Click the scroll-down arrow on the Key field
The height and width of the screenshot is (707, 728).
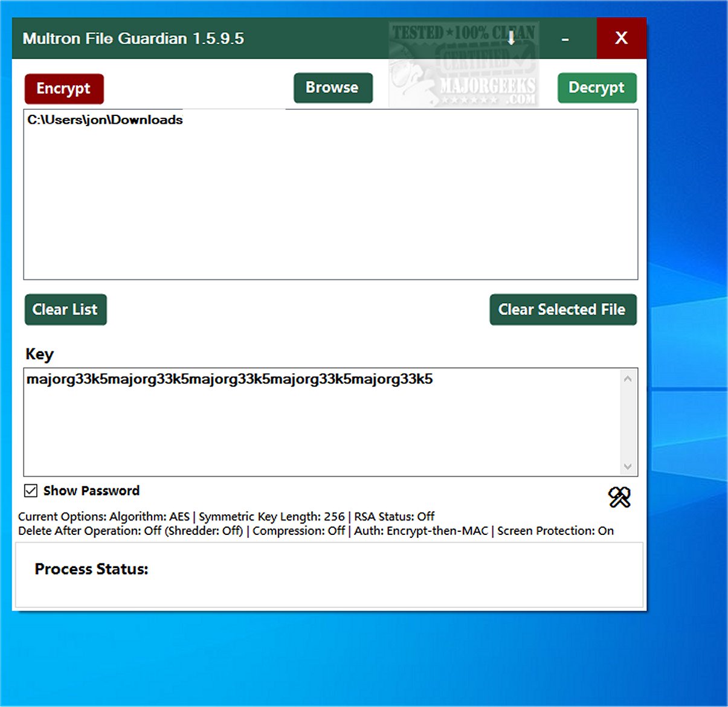(628, 466)
